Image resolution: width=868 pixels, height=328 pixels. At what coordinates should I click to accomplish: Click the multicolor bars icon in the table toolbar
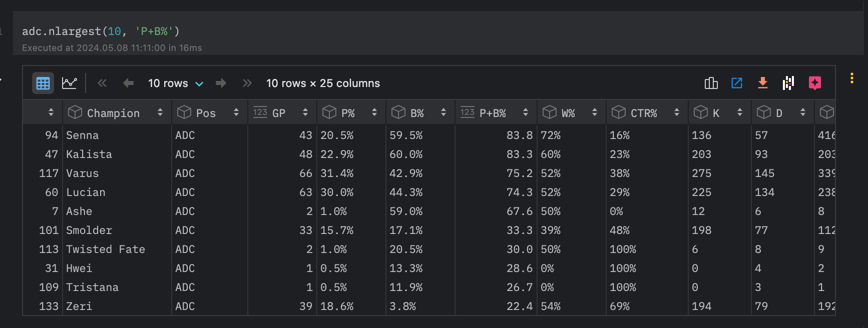788,83
